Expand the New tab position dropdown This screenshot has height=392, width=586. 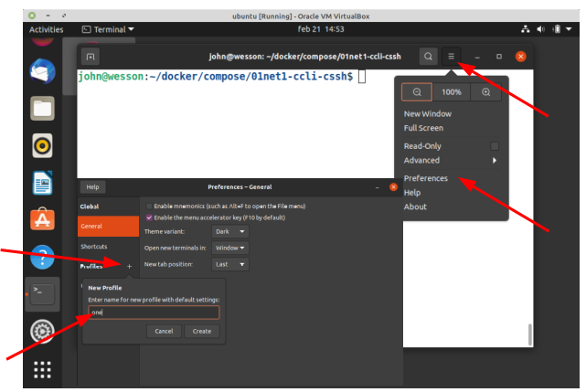(230, 264)
